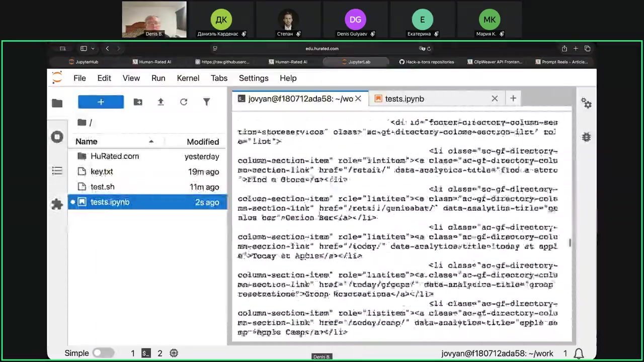Click the Upload Files icon
The image size is (644, 362).
(160, 102)
